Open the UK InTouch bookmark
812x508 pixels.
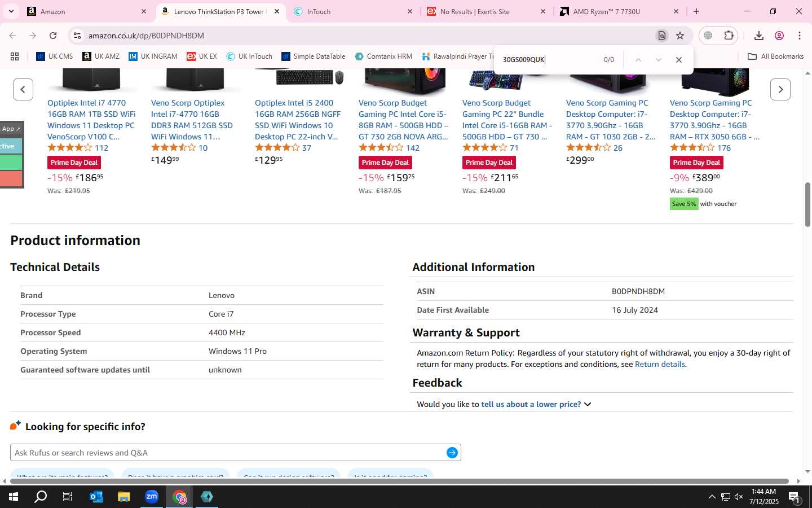click(249, 56)
